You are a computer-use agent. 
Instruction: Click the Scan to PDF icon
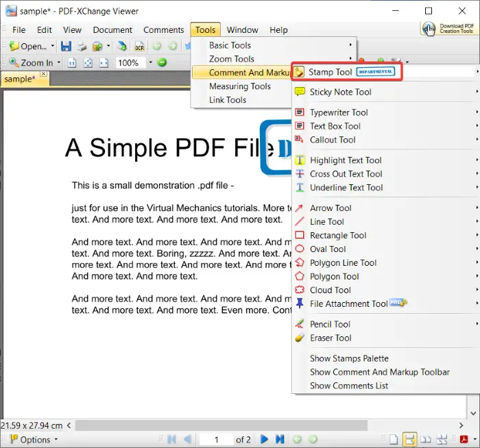pyautogui.click(x=122, y=46)
